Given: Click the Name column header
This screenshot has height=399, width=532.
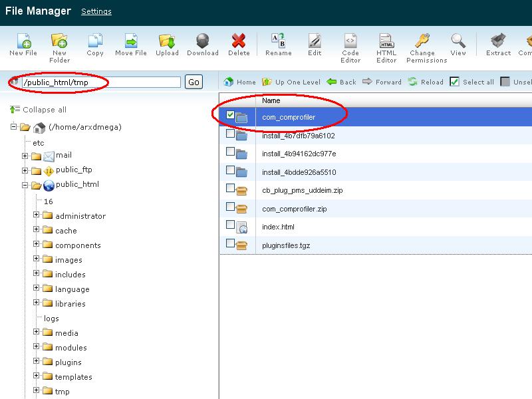Looking at the screenshot, I should coord(271,100).
